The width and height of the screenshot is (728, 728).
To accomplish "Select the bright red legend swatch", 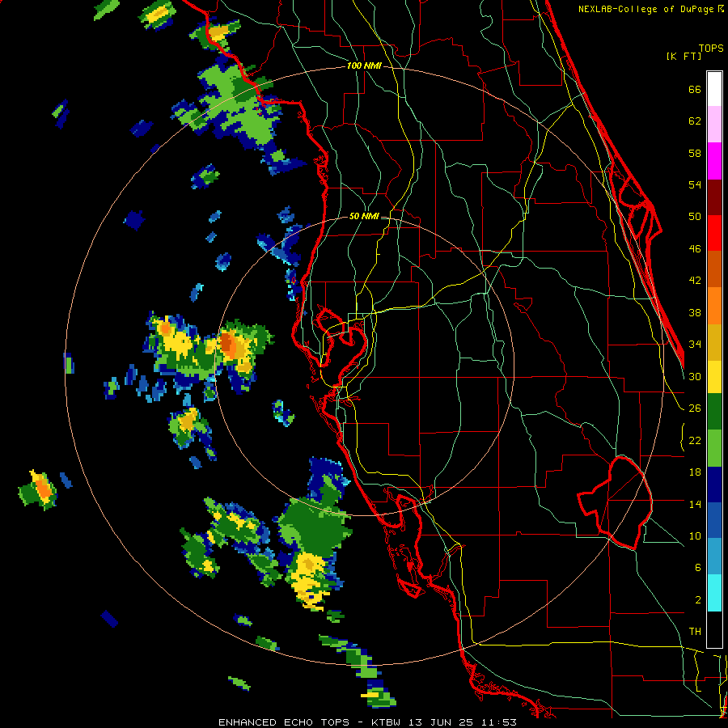I will (x=714, y=233).
